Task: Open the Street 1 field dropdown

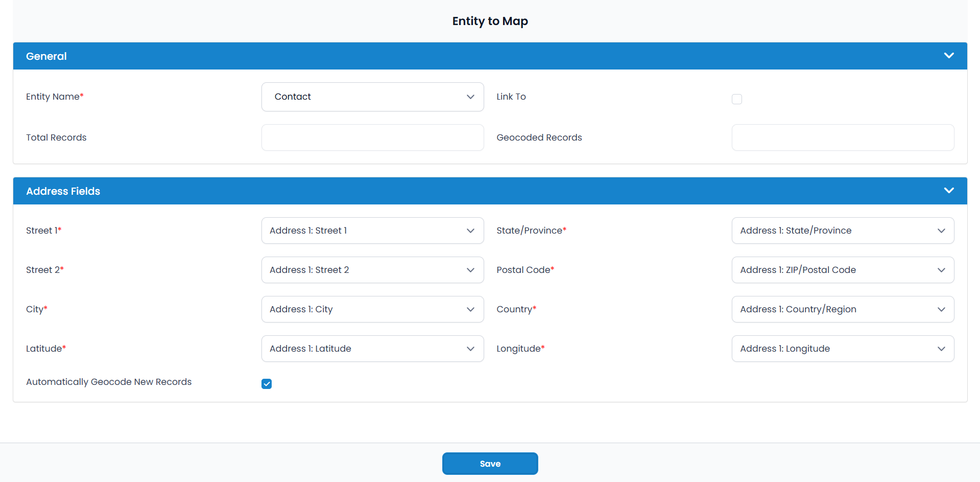Action: [x=372, y=231]
